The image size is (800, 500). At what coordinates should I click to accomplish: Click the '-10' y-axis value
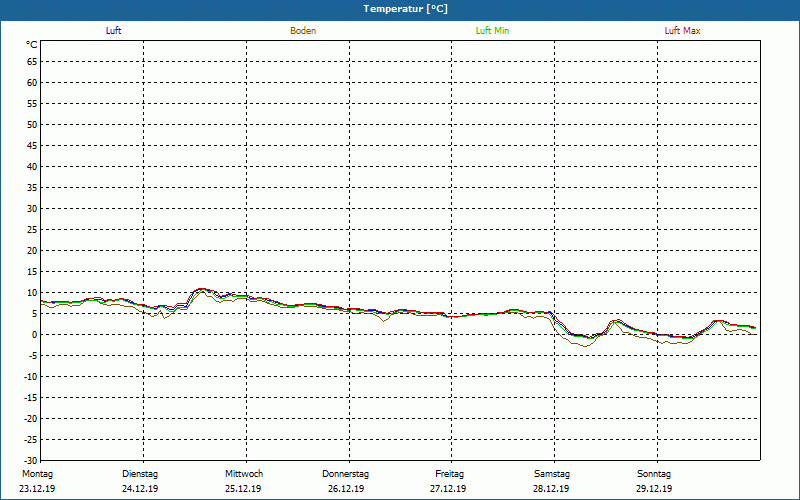tap(31, 377)
